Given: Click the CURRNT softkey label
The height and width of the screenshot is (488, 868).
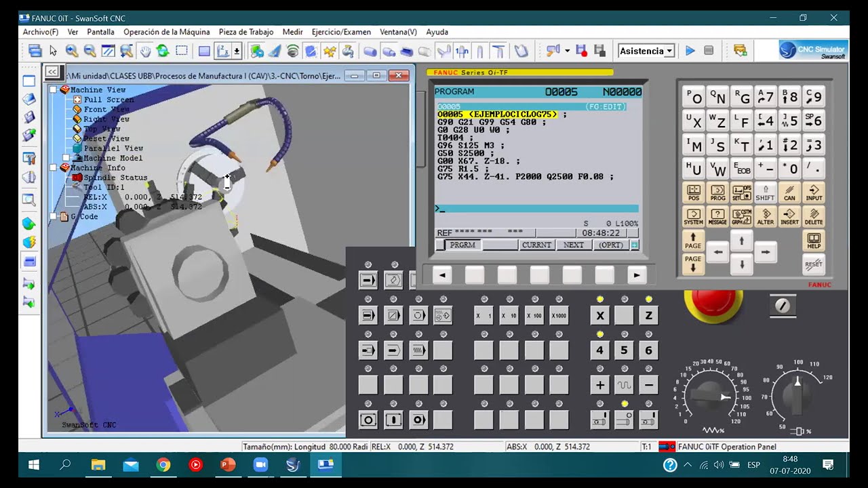Looking at the screenshot, I should coord(536,245).
